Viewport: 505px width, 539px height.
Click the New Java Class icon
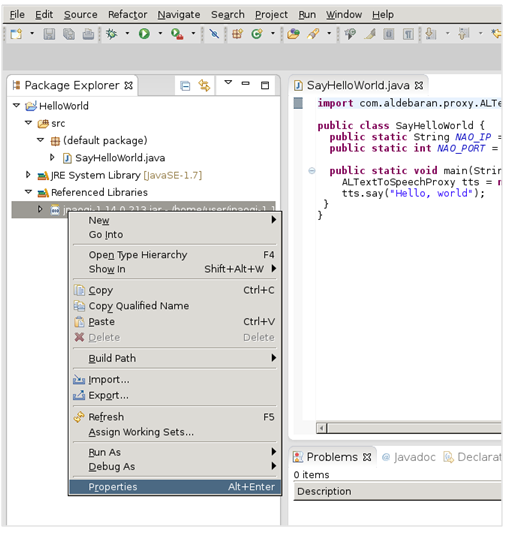256,34
